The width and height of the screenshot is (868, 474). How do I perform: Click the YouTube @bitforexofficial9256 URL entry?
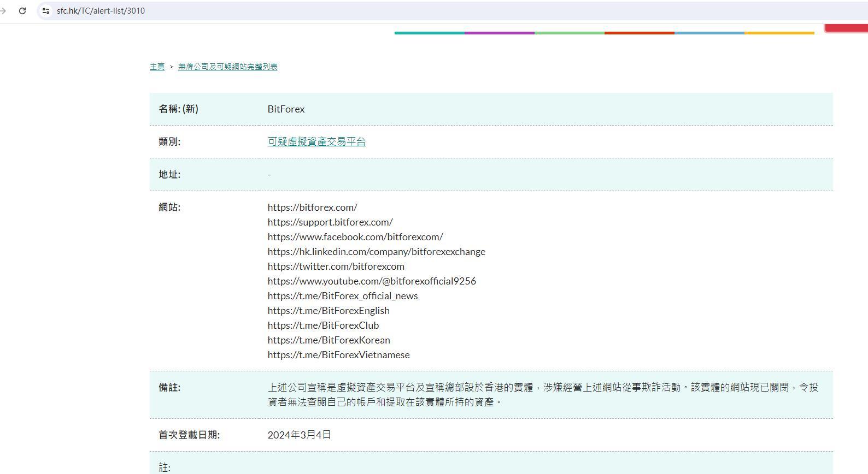tap(372, 281)
